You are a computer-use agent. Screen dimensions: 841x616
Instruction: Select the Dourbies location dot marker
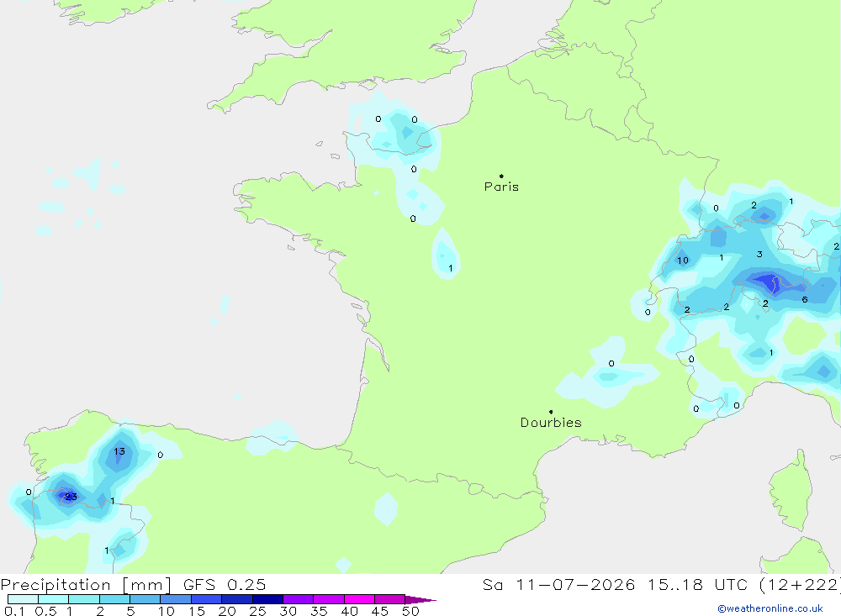tap(551, 412)
